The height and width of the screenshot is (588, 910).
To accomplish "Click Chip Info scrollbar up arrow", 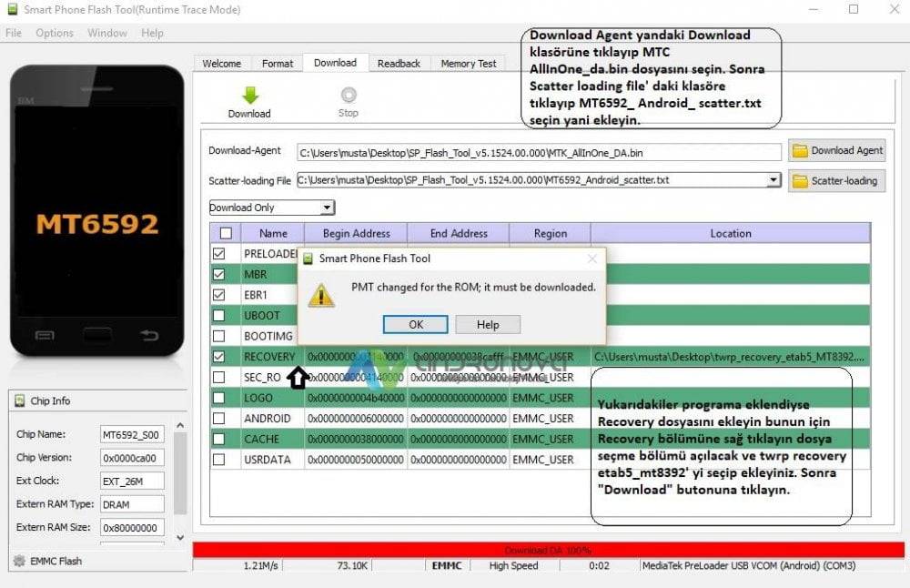I will [x=180, y=425].
